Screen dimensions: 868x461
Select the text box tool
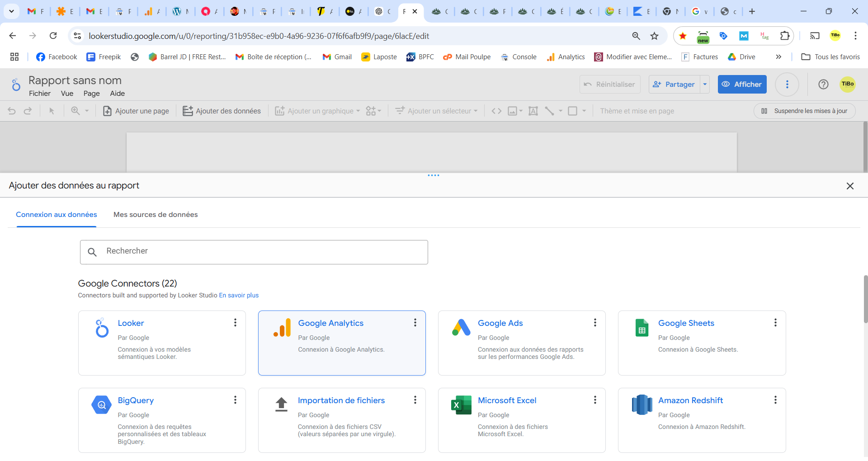click(533, 111)
